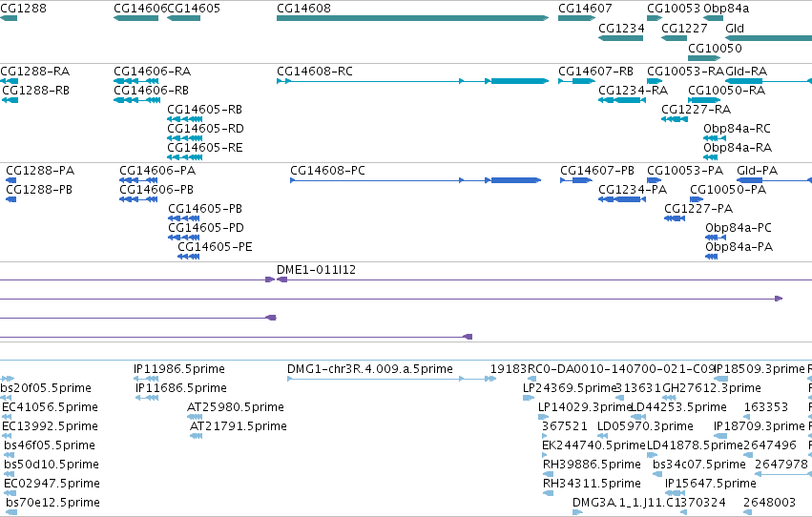
Task: Click the Gld gene label
Action: pyautogui.click(x=735, y=29)
